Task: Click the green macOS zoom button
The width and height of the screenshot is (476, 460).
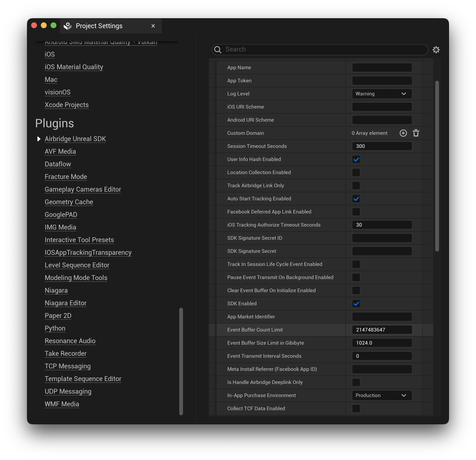Action: tap(53, 26)
